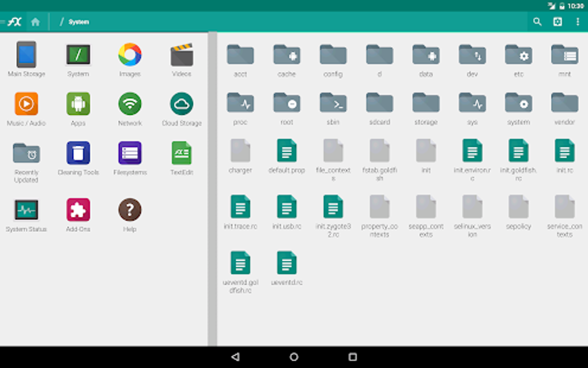The height and width of the screenshot is (368, 588).
Task: Open the Images category
Action: pyautogui.click(x=130, y=55)
